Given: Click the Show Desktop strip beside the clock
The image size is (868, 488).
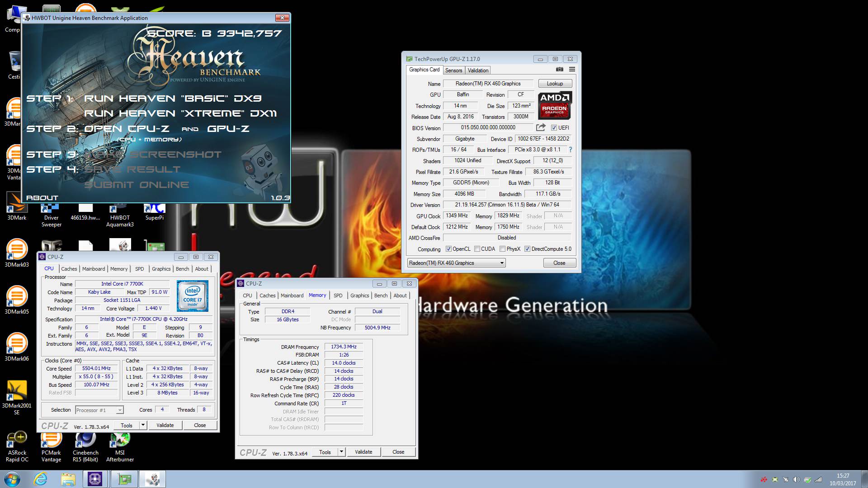Looking at the screenshot, I should tap(864, 479).
